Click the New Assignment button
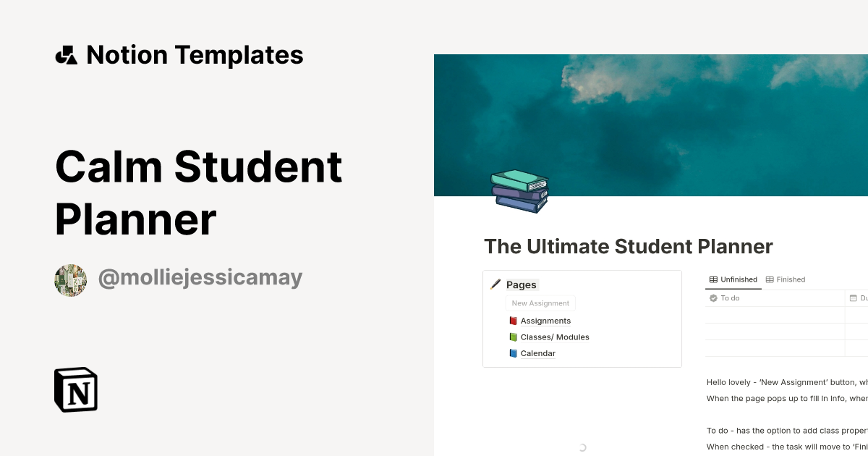868x456 pixels. point(540,303)
